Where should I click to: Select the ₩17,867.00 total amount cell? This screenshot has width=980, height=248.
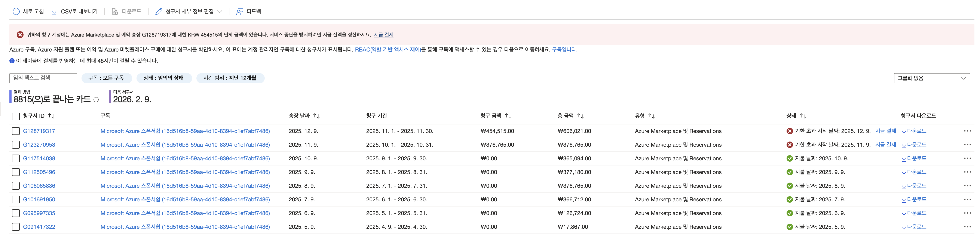click(573, 227)
